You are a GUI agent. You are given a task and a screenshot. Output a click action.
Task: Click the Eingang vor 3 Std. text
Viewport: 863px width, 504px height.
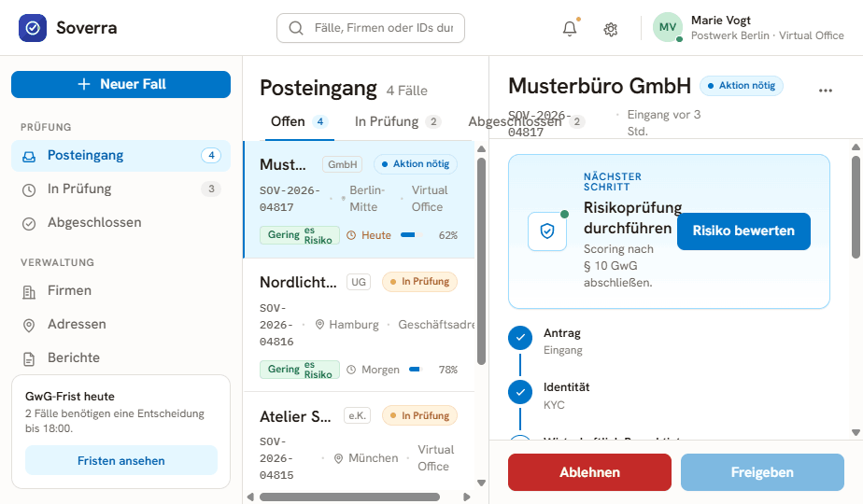(664, 122)
